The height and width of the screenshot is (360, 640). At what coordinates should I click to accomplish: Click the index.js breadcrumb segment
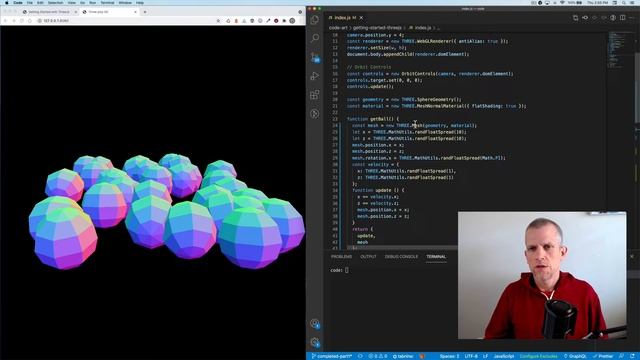[423, 28]
